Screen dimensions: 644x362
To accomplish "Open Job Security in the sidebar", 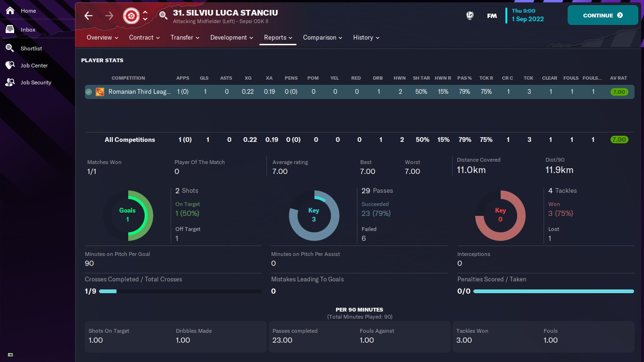I will coord(36,82).
